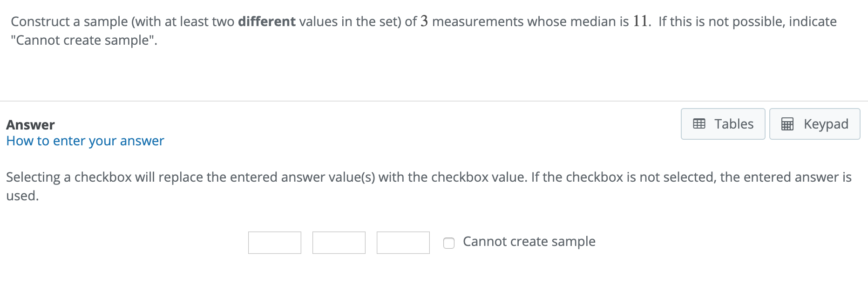Click the grid icon inside Keypad button
This screenshot has height=300, width=868.
click(x=787, y=124)
